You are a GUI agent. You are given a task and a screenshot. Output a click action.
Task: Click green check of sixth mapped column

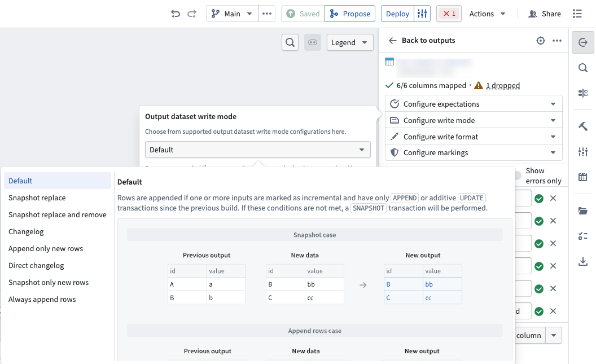pyautogui.click(x=539, y=311)
